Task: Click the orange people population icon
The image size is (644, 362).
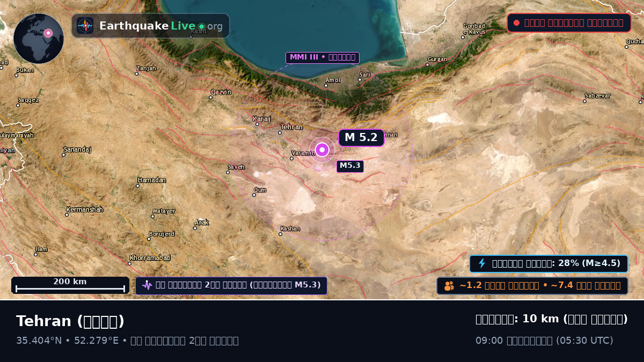Action: (x=449, y=286)
